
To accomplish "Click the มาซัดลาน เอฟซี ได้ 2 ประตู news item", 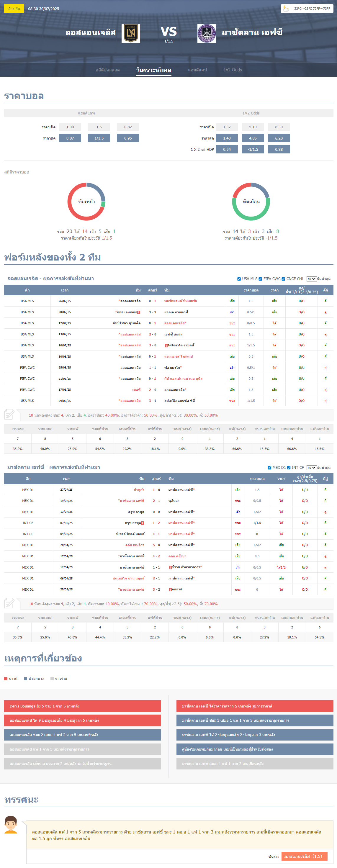I will click(255, 735).
